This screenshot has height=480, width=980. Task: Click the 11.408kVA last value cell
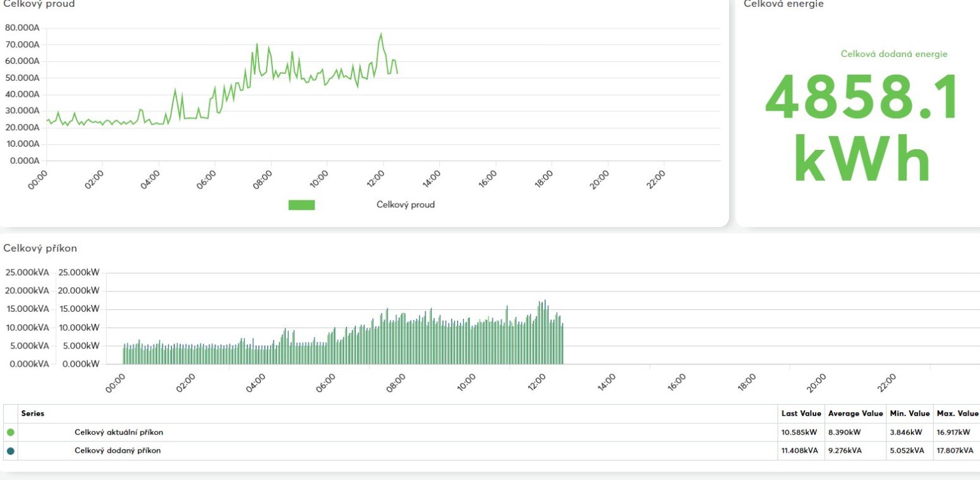[x=800, y=451]
